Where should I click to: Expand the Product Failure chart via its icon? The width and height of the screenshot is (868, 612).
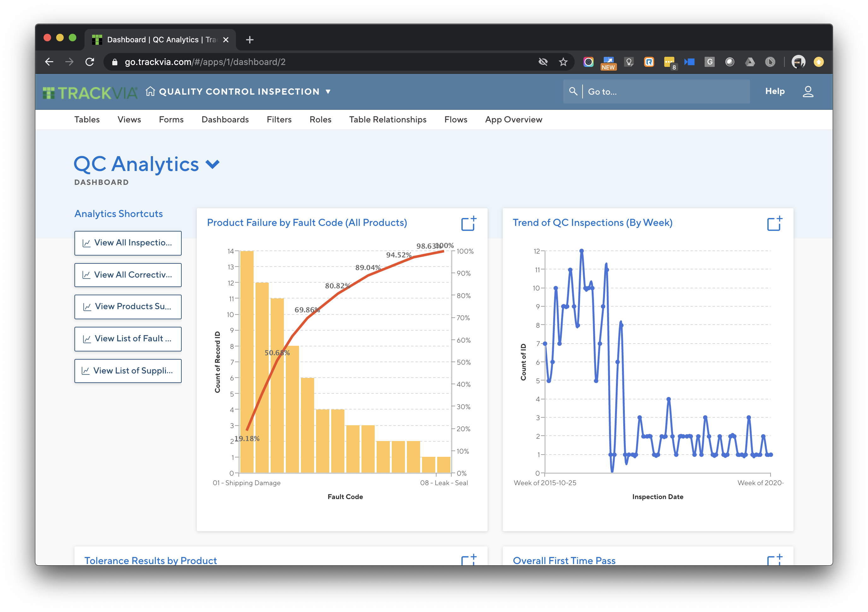point(469,223)
